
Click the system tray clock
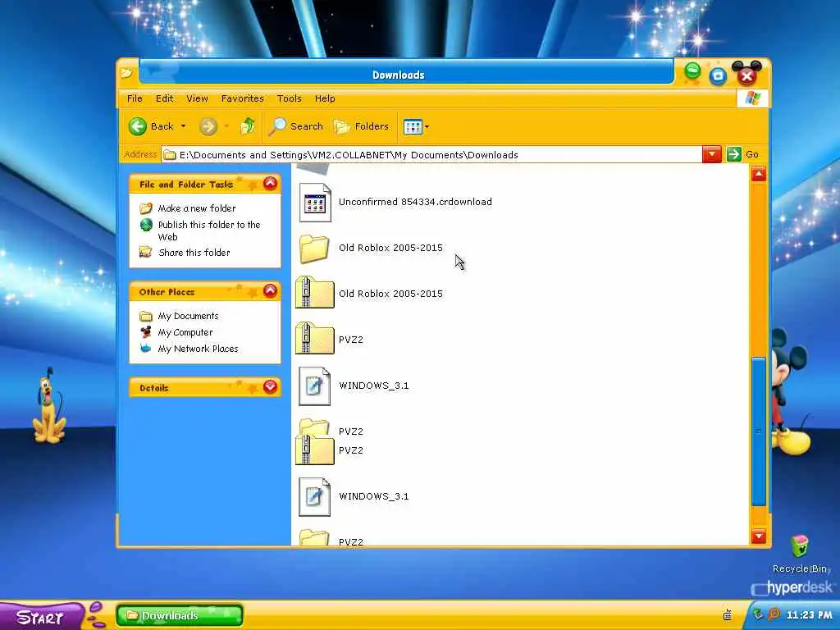tap(810, 615)
